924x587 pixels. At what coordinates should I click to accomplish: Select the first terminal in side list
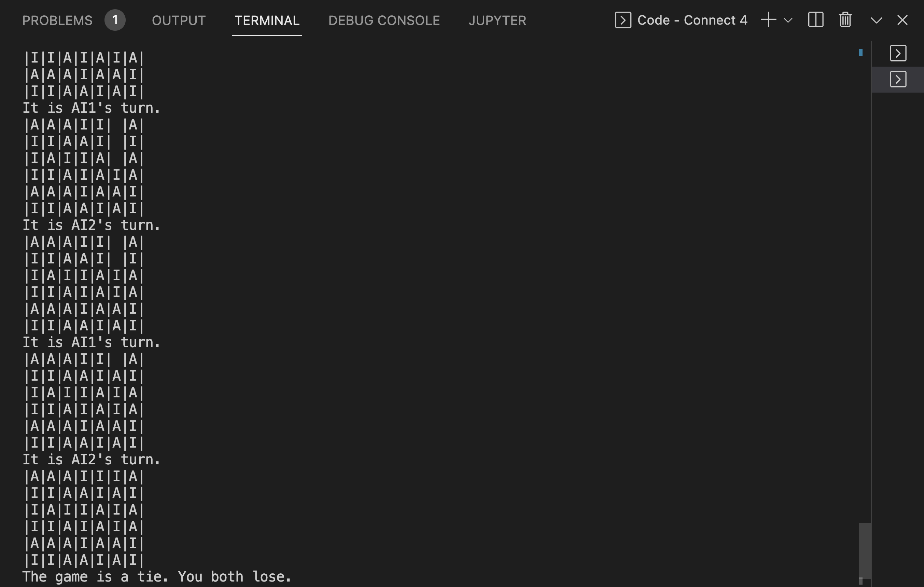[898, 53]
